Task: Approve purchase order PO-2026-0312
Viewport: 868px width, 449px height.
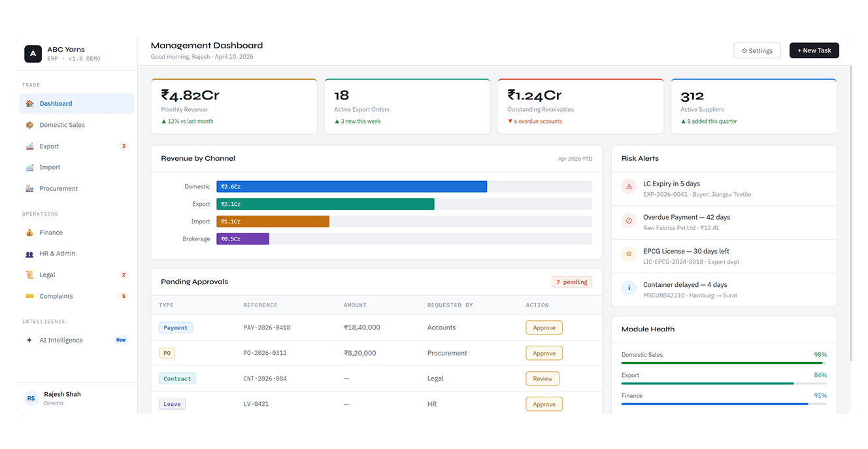Action: point(544,353)
